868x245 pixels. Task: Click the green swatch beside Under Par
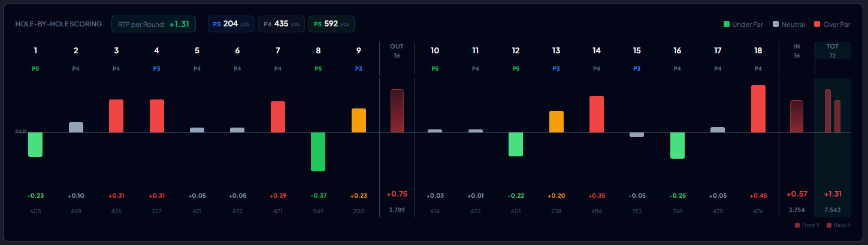[727, 25]
